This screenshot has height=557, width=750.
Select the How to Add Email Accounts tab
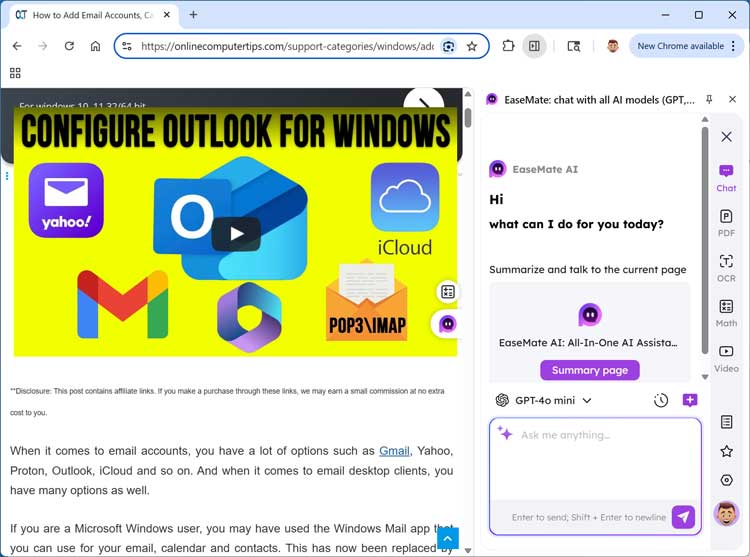(93, 15)
